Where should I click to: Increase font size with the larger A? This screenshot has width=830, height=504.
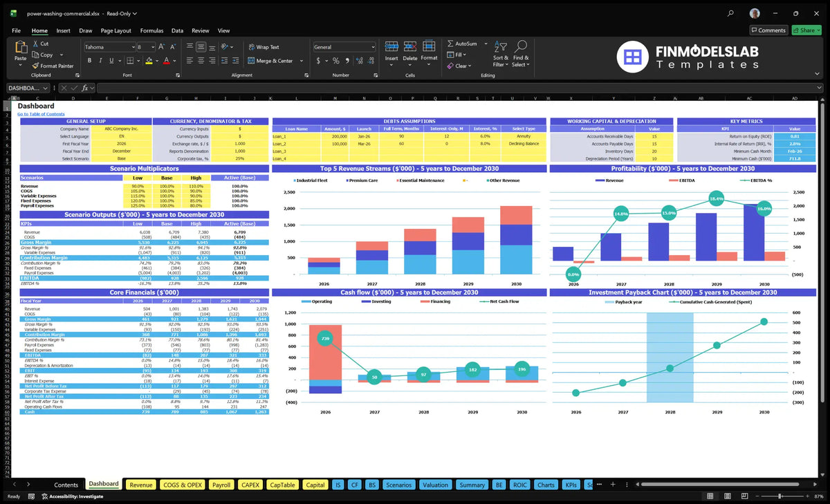(x=162, y=47)
